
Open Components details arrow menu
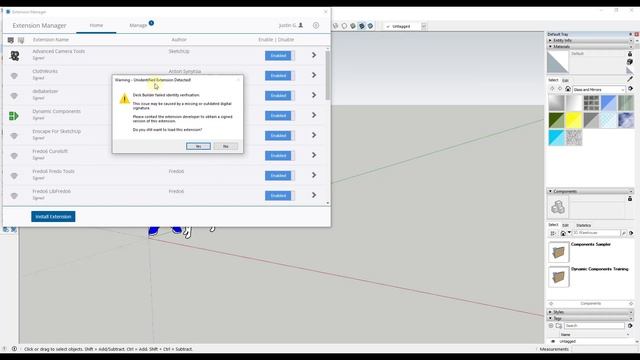631,233
